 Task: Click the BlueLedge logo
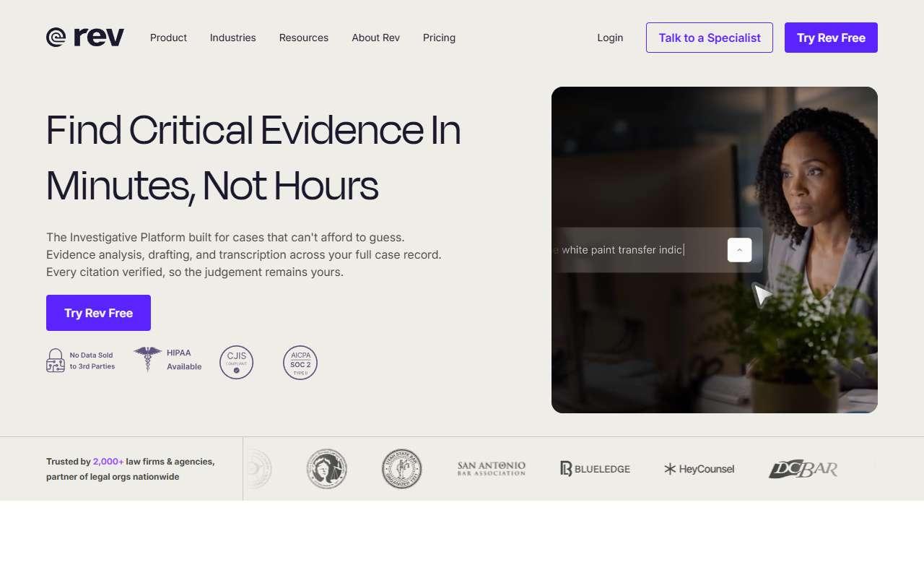click(x=595, y=469)
